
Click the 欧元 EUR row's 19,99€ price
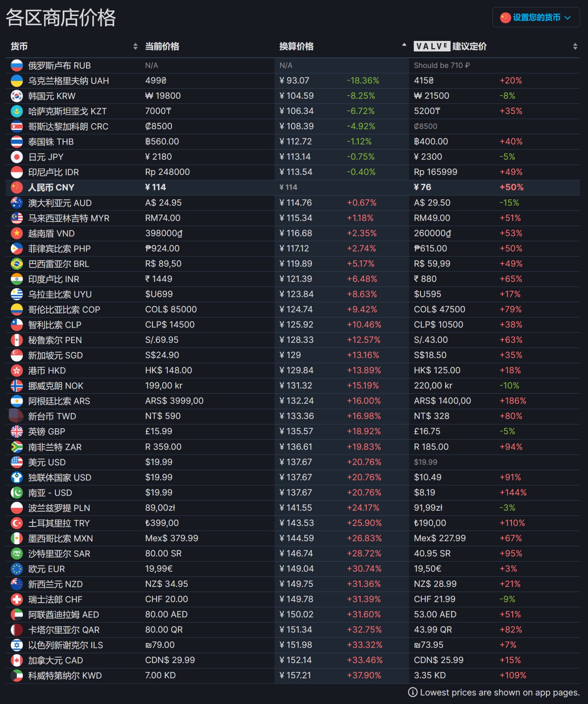pyautogui.click(x=159, y=569)
